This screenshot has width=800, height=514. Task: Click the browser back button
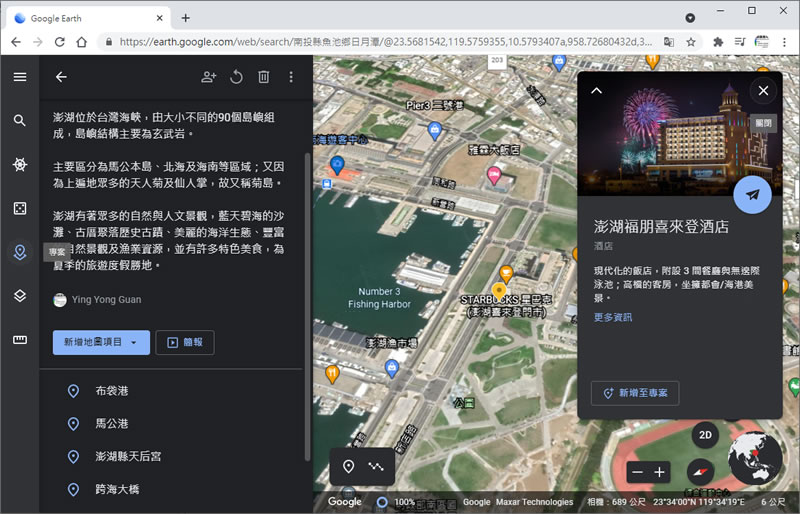pos(16,42)
